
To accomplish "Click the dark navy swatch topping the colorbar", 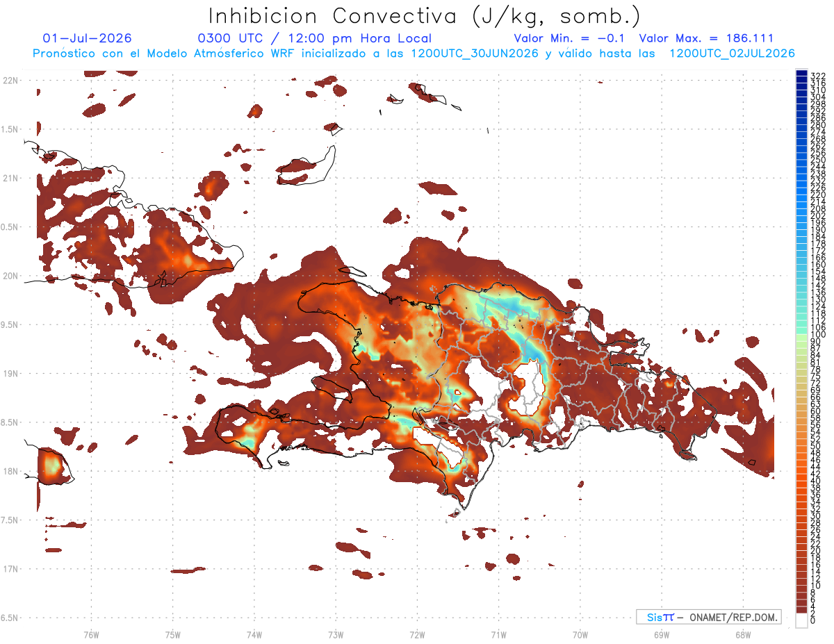I will point(801,73).
